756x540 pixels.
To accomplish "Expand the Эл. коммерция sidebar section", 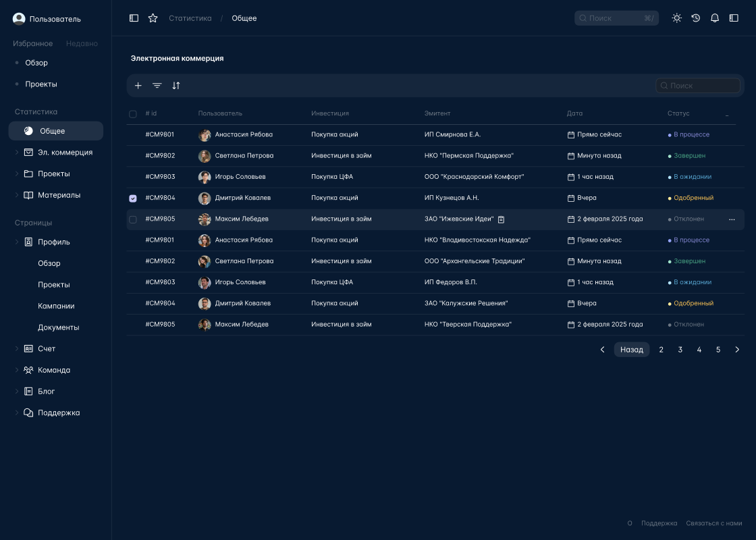I will tap(17, 153).
